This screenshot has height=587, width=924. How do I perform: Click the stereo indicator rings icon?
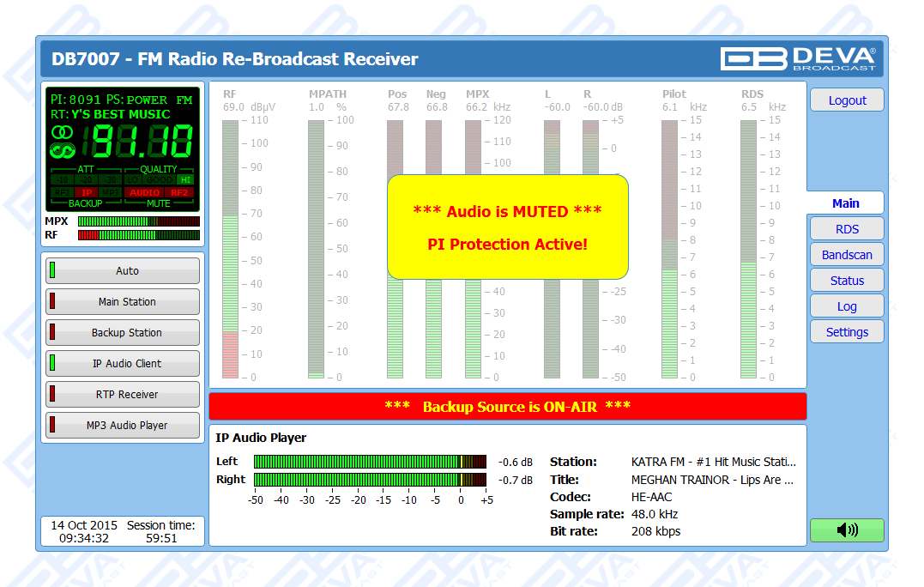click(63, 132)
